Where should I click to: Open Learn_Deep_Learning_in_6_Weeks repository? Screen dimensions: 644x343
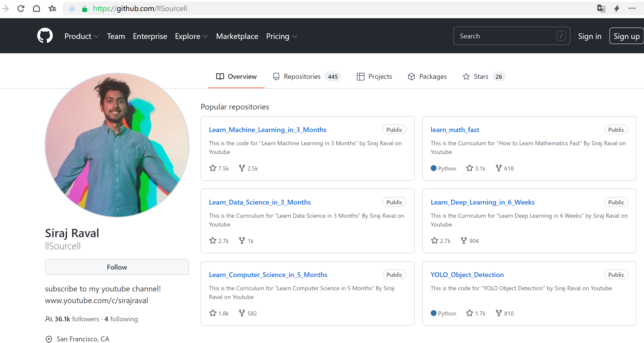click(483, 202)
